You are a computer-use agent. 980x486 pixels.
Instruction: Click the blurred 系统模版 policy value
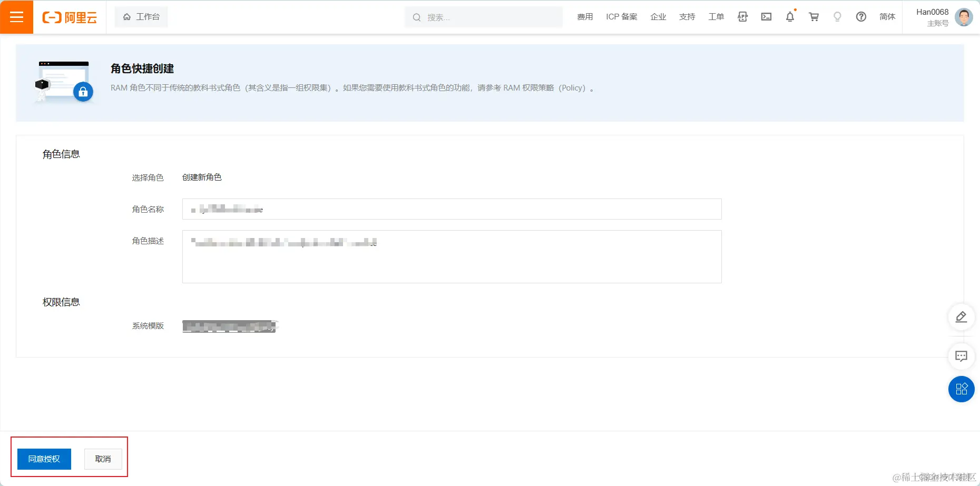[x=230, y=326]
